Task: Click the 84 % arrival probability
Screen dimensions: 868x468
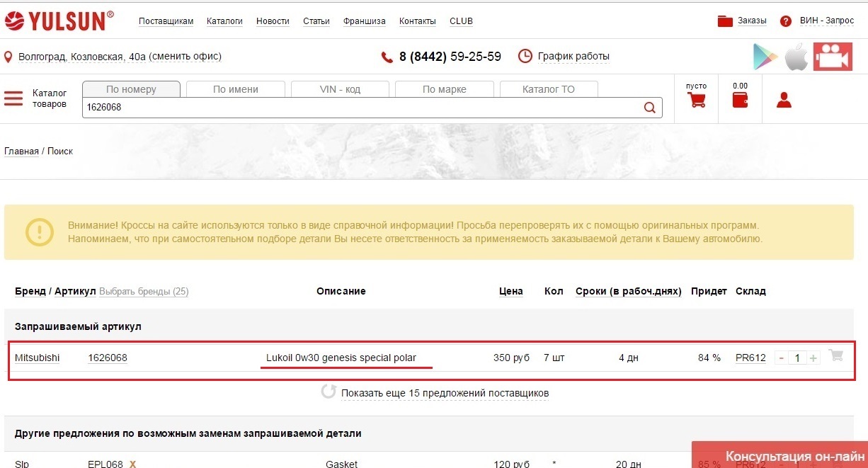Action: pyautogui.click(x=709, y=358)
